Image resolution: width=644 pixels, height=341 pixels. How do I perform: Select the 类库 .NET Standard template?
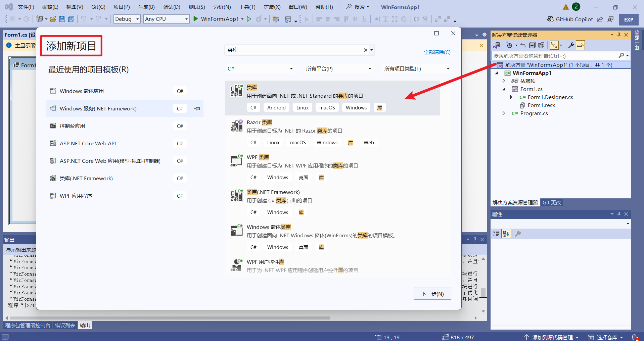pos(332,98)
